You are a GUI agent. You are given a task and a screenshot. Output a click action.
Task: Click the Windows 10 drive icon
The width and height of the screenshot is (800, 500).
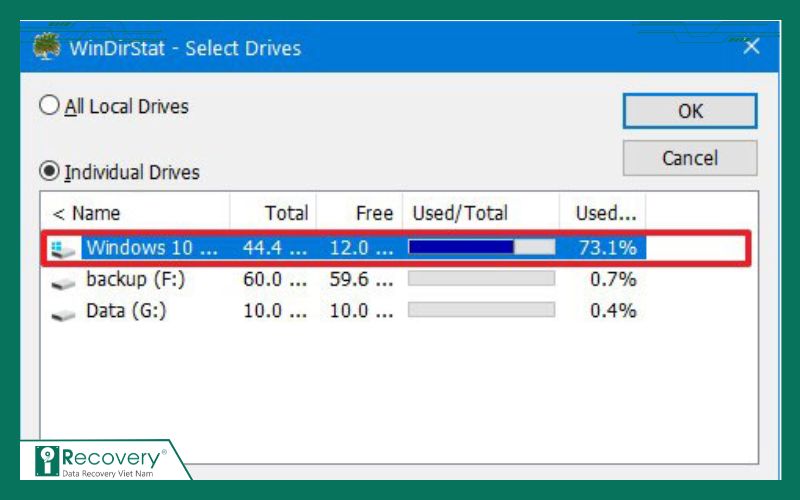[64, 248]
